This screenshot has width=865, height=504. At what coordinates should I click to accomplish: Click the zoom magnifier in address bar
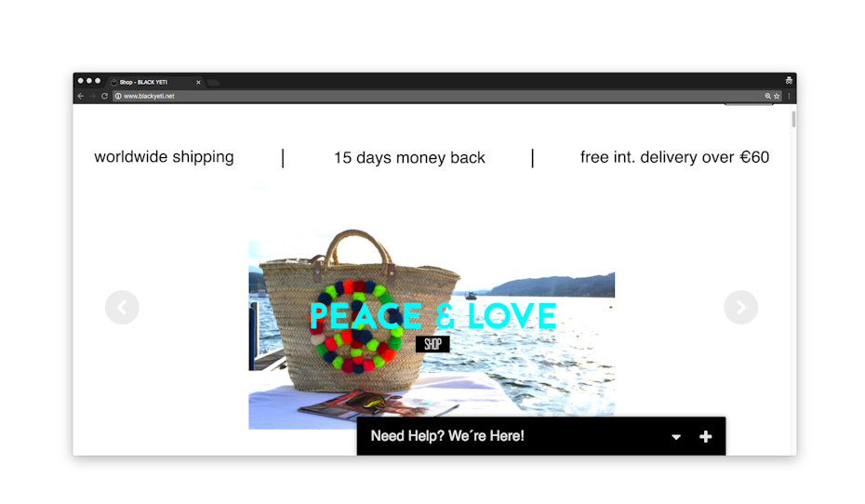click(x=767, y=96)
